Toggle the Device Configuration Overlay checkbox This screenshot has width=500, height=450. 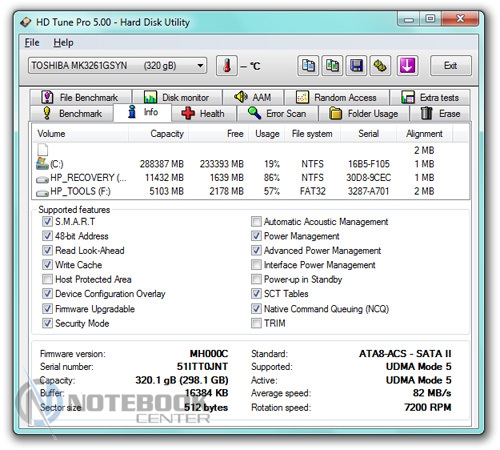(47, 294)
